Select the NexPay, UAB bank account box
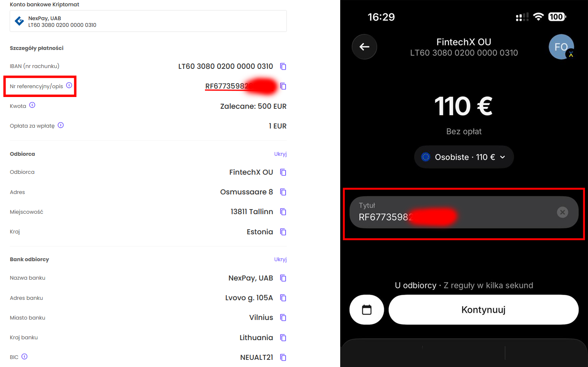This screenshot has width=588, height=367. coord(148,21)
